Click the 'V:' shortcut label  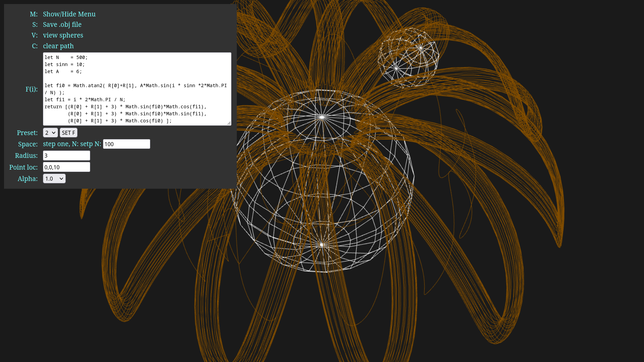35,35
